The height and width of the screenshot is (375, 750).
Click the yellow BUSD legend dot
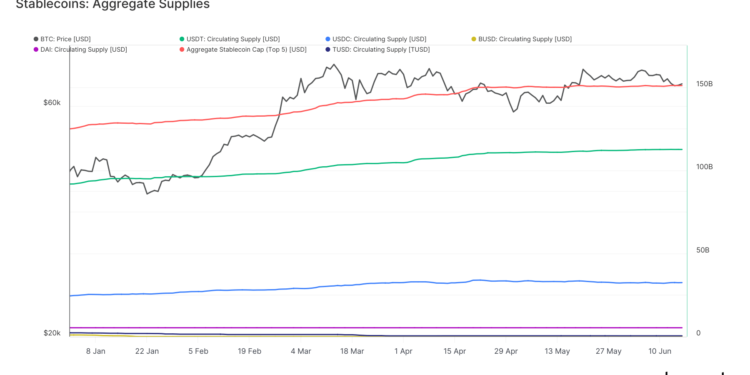(x=474, y=39)
